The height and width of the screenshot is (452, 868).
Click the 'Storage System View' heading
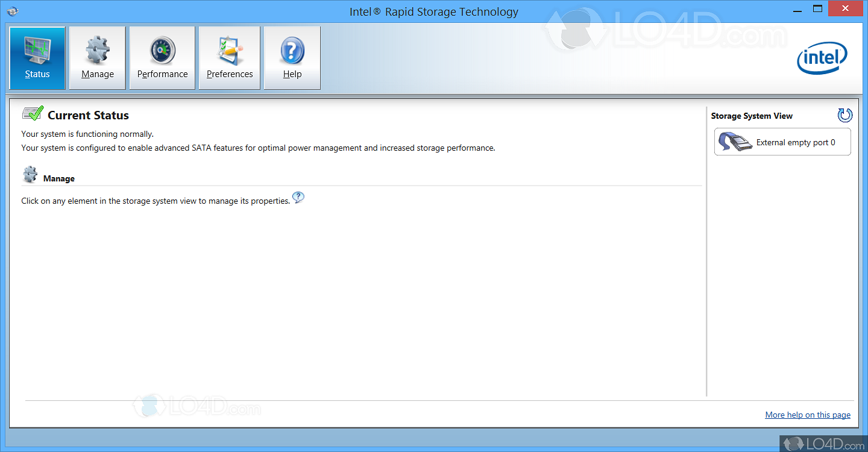(x=752, y=116)
